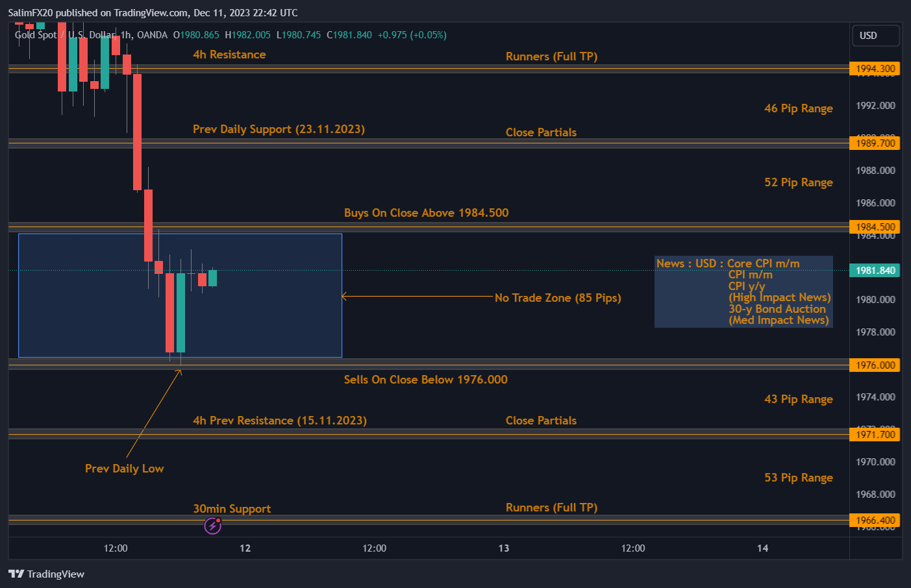Select the 1976.000 price label
This screenshot has height=588, width=911.
coord(875,365)
